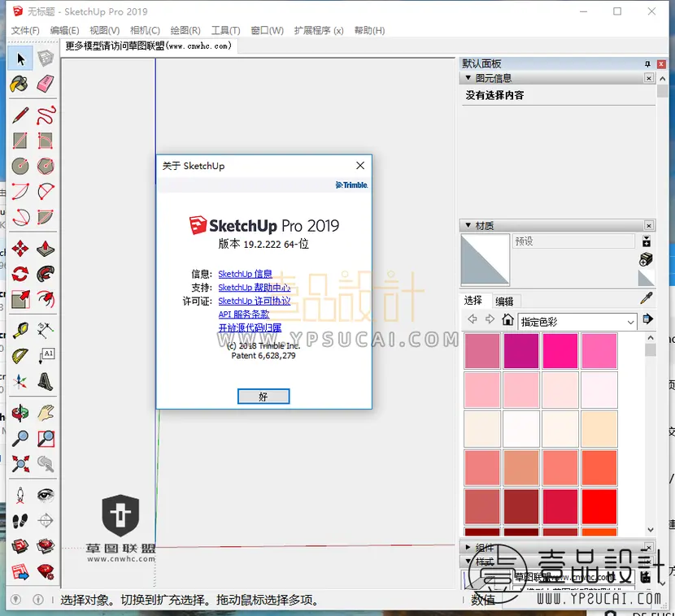Pick the pure red color swatch
The image size is (675, 616).
point(599,507)
